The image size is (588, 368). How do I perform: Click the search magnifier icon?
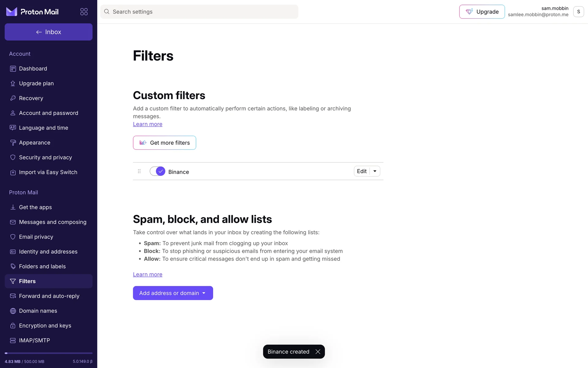point(107,12)
